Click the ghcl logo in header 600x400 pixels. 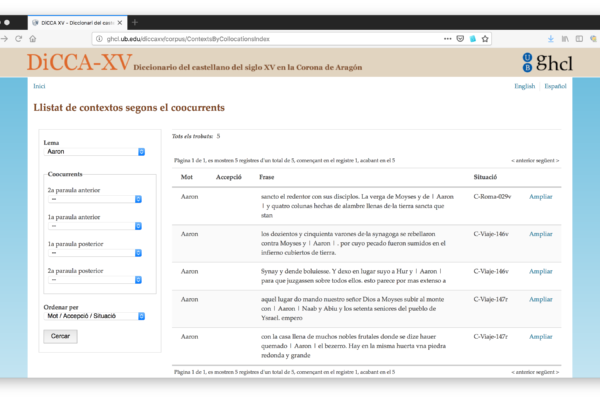[543, 62]
